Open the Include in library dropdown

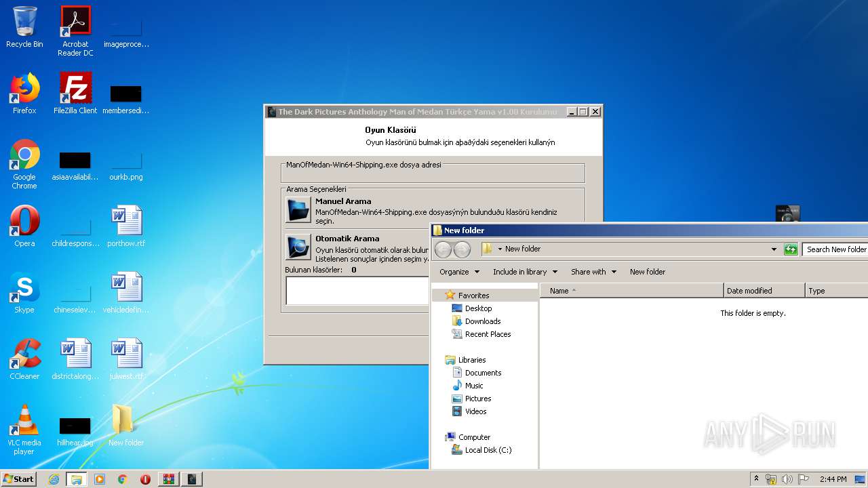[525, 272]
